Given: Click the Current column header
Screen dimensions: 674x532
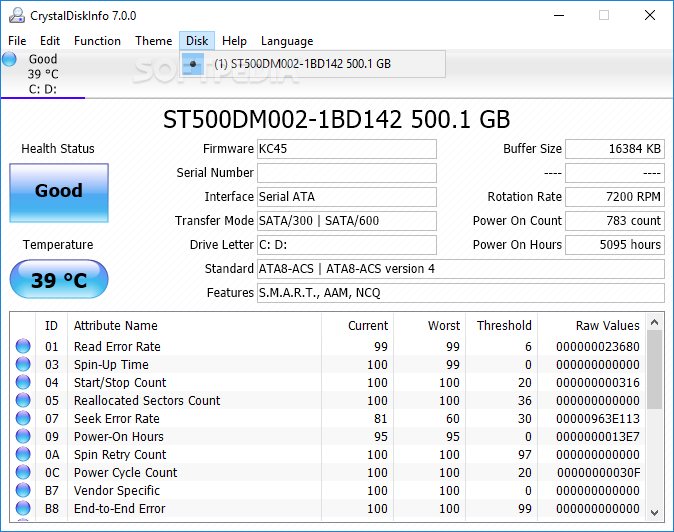Looking at the screenshot, I should click(358, 326).
